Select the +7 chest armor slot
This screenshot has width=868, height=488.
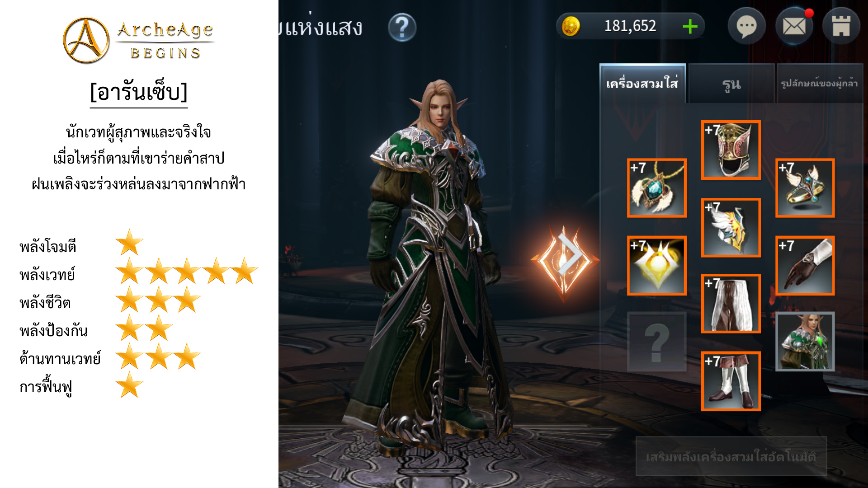click(731, 228)
